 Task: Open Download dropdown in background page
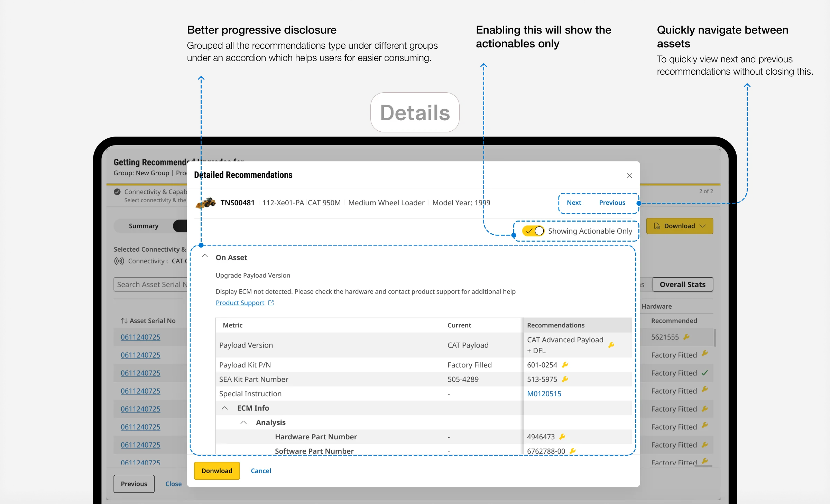pos(680,226)
